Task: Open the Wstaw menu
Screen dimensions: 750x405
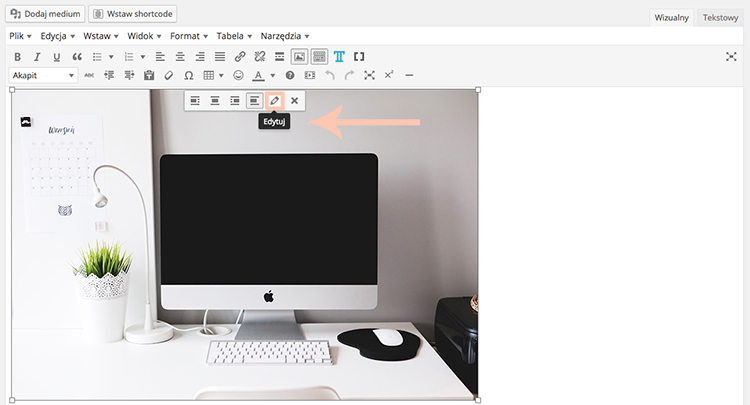Action: [100, 36]
